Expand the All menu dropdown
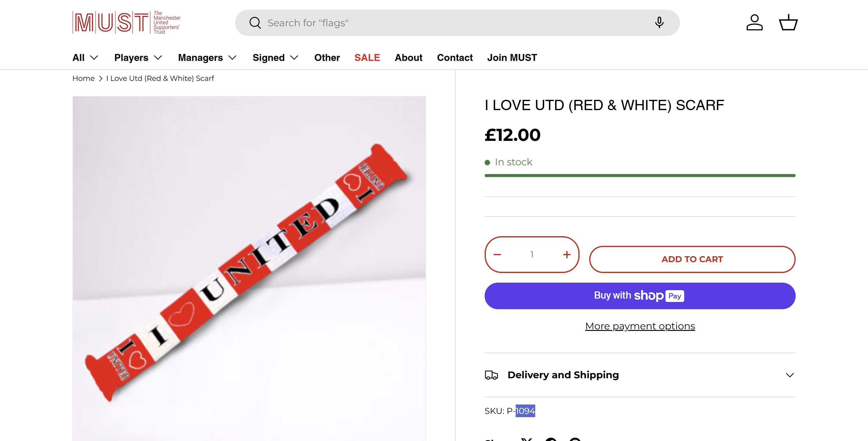Screen dimensions: 868x441 (x=85, y=58)
